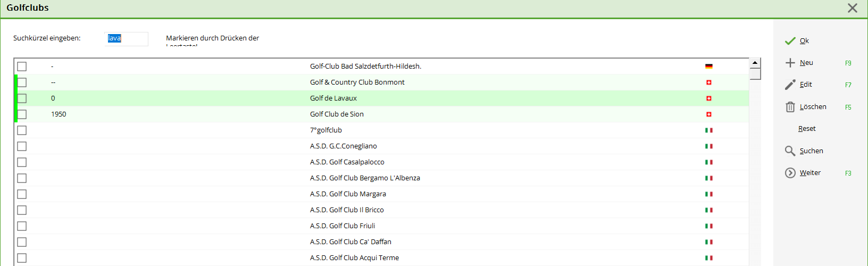Click into the Suchkürzel search field
The width and height of the screenshot is (868, 266).
(127, 38)
